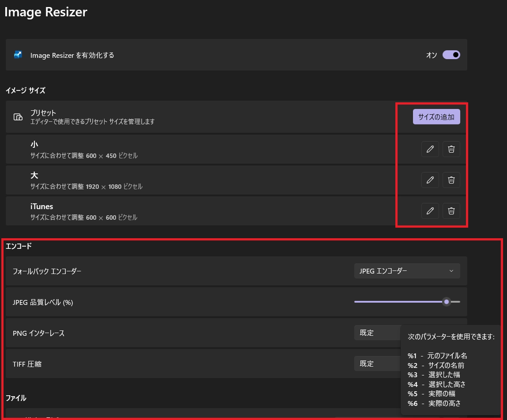This screenshot has width=507, height=420.
Task: Click the Image Resizer app icon
Action: click(x=19, y=55)
